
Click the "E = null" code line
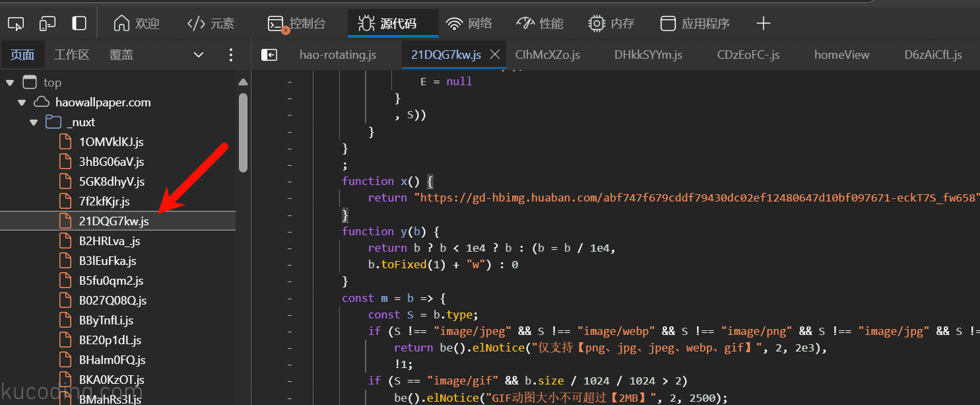pyautogui.click(x=446, y=81)
